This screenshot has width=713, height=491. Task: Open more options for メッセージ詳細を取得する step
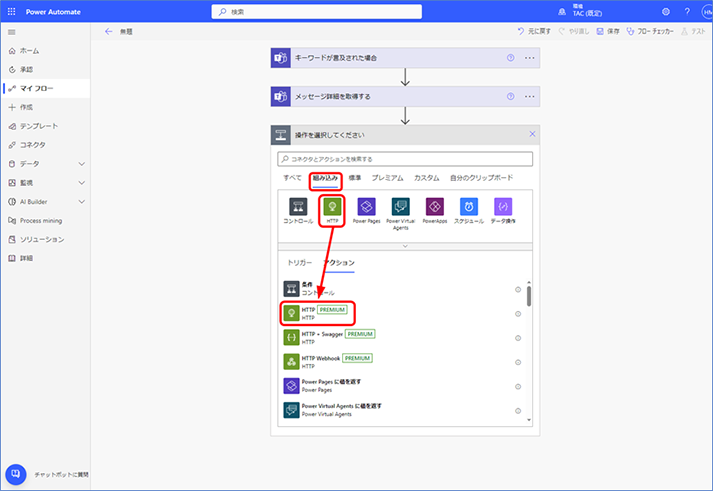(x=529, y=96)
